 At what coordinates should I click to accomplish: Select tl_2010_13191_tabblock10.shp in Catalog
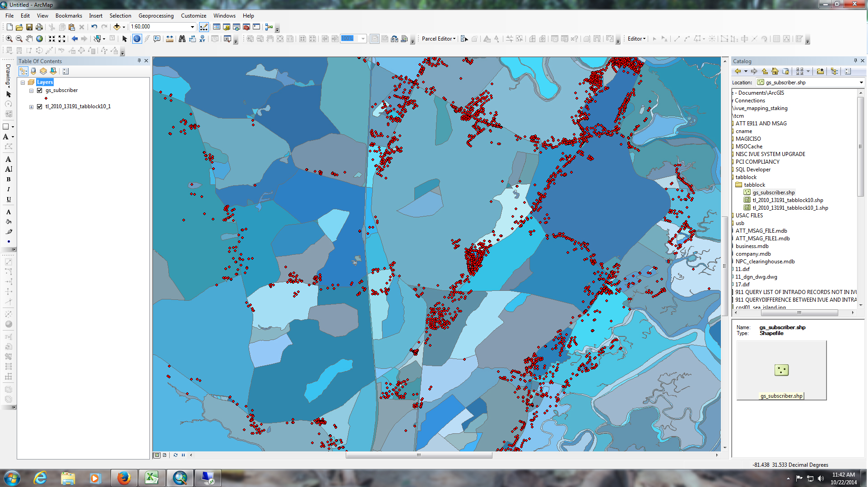[x=788, y=200]
